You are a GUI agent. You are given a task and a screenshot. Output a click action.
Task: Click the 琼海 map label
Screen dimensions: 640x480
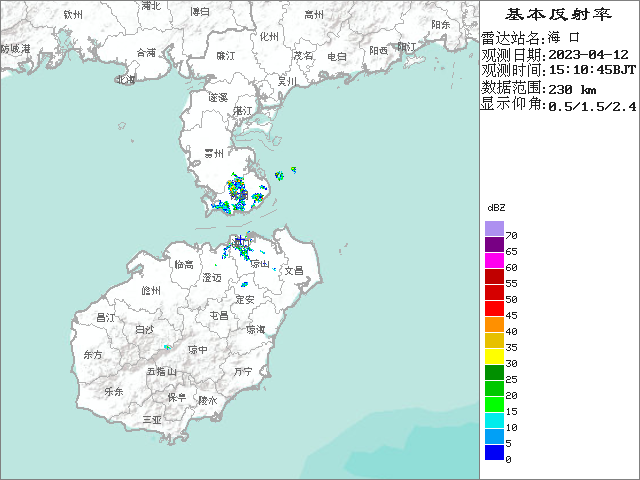coord(256,329)
